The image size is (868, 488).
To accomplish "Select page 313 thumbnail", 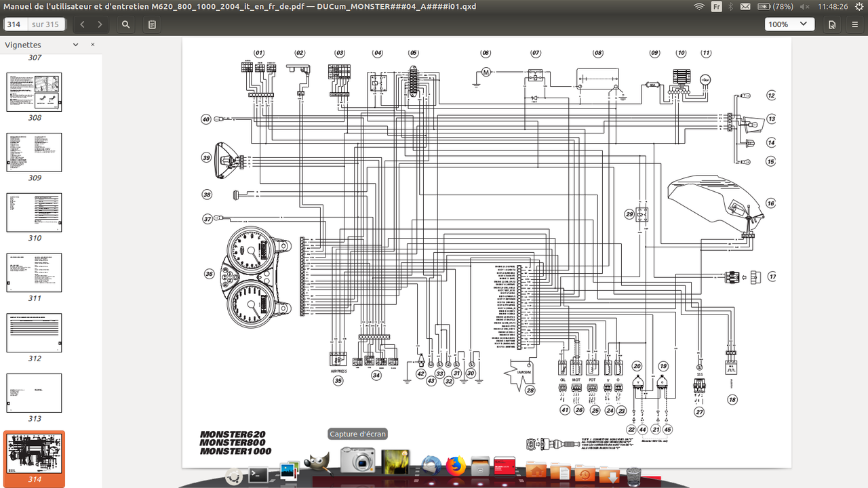I will (x=34, y=393).
